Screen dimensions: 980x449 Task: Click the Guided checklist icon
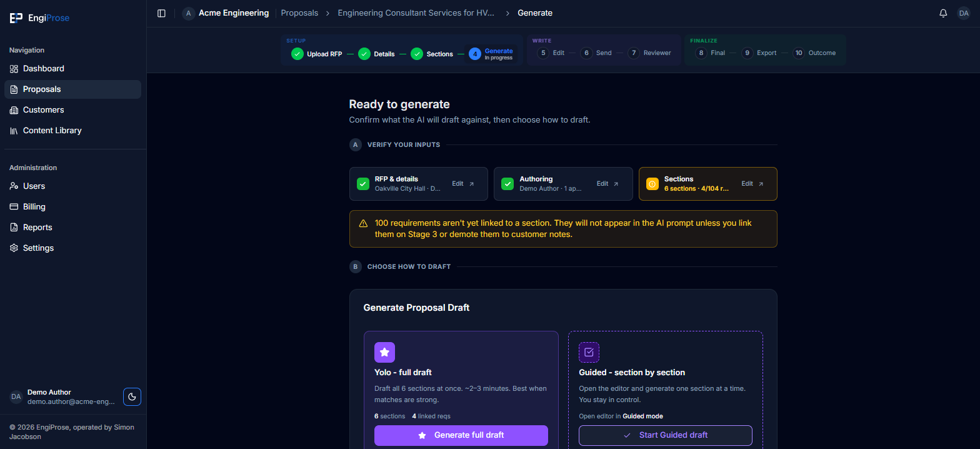(589, 352)
